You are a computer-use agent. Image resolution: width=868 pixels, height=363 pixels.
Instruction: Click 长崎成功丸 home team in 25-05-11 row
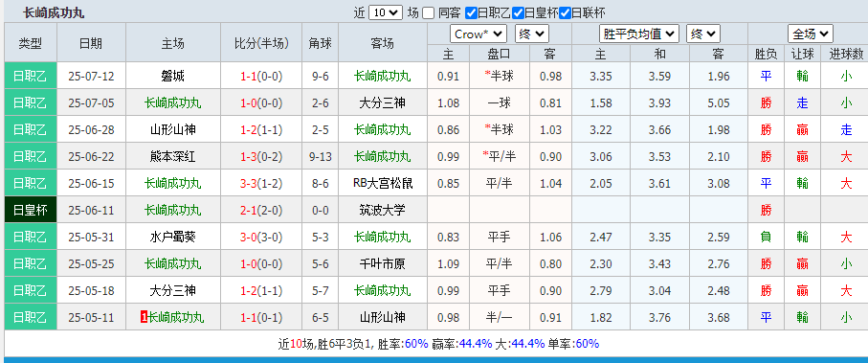(x=176, y=318)
